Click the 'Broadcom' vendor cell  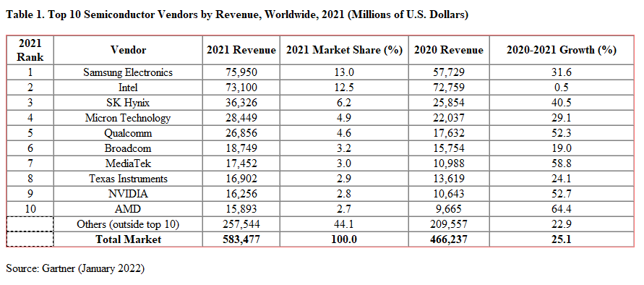coord(128,148)
